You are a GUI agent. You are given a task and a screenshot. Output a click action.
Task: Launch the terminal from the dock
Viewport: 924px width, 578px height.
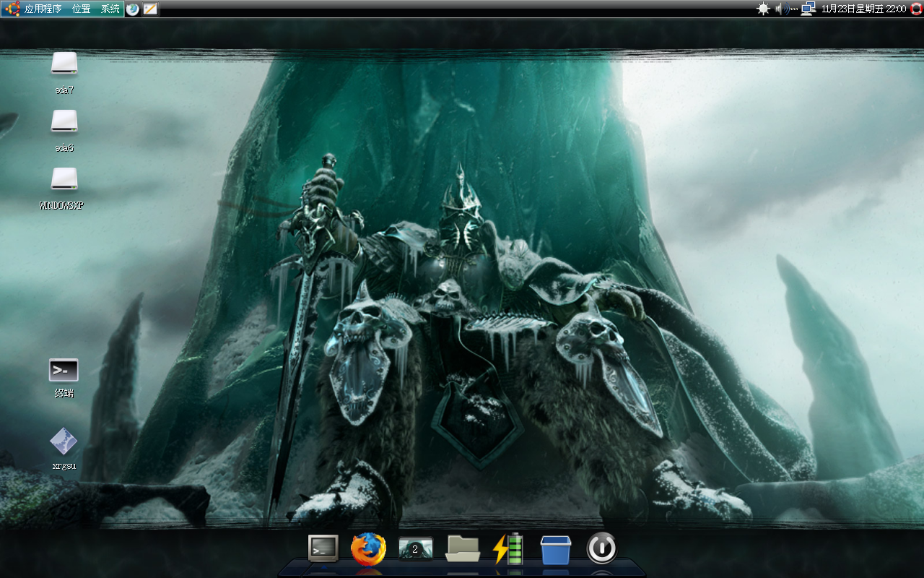point(323,549)
